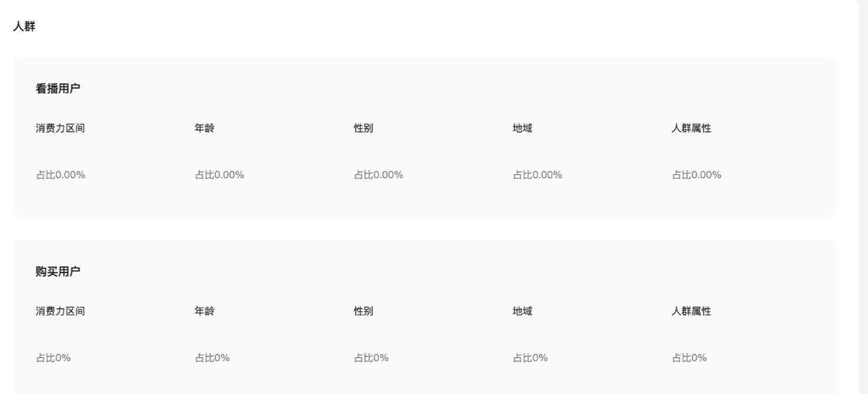868x394 pixels.
Task: Open 地域 in the 看播用户 card
Action: [x=522, y=128]
